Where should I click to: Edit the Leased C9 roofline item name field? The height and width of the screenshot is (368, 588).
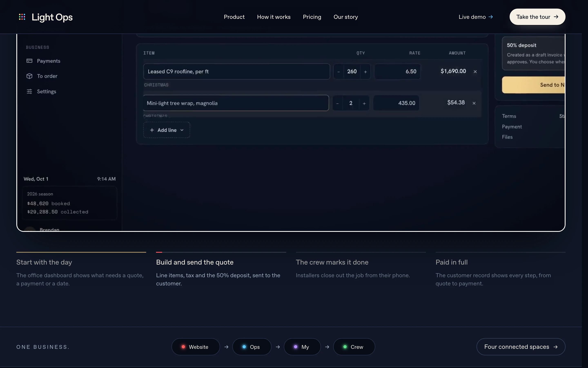tap(237, 72)
